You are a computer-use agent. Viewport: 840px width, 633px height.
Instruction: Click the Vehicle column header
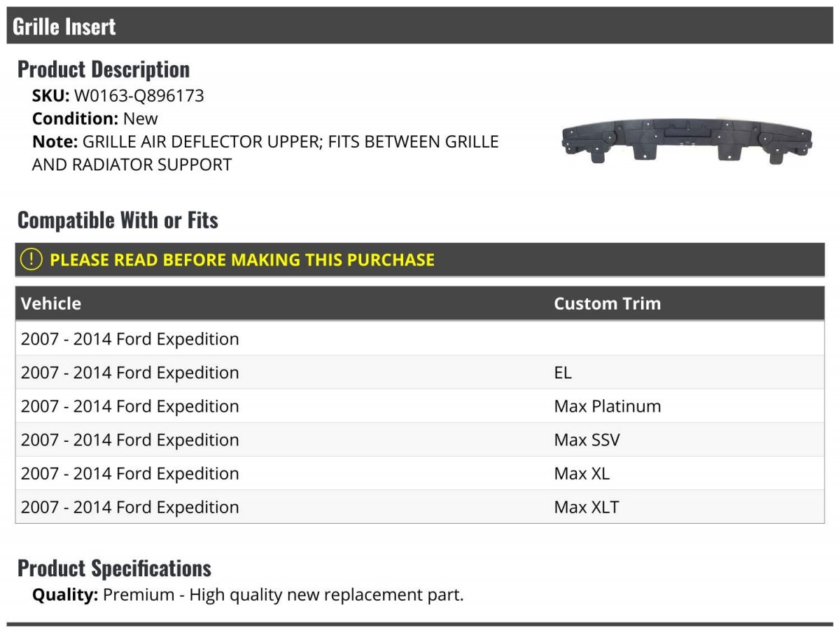click(51, 303)
